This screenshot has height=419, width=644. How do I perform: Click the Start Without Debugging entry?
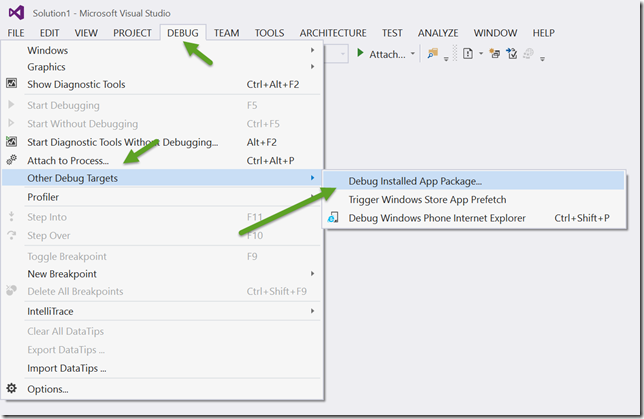click(x=162, y=124)
